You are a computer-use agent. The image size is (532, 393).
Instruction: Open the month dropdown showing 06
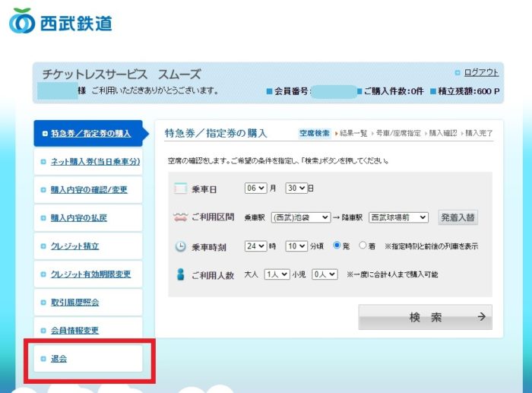(x=256, y=189)
